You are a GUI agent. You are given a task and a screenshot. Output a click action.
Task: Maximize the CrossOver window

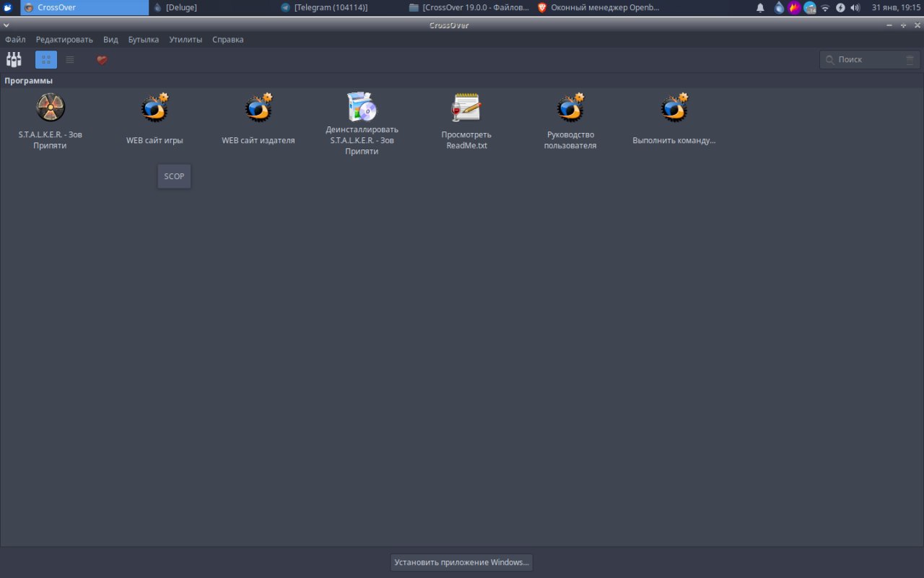pos(903,25)
